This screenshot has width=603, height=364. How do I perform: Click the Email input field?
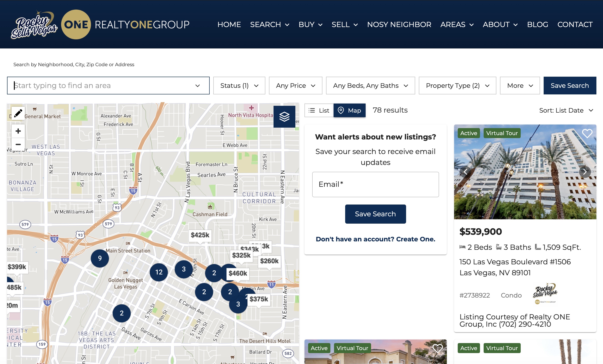point(375,184)
